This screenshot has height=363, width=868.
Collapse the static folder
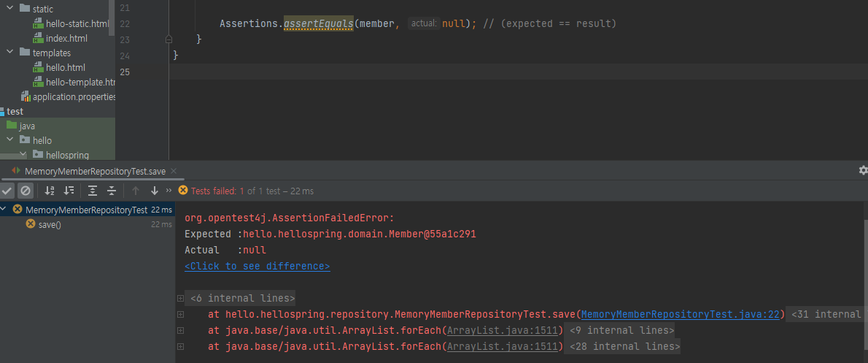[9, 9]
